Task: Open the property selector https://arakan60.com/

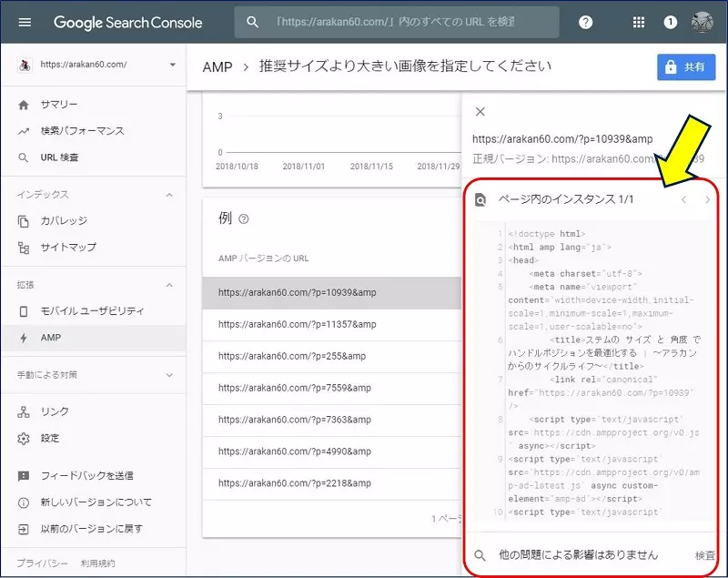Action: tap(96, 65)
